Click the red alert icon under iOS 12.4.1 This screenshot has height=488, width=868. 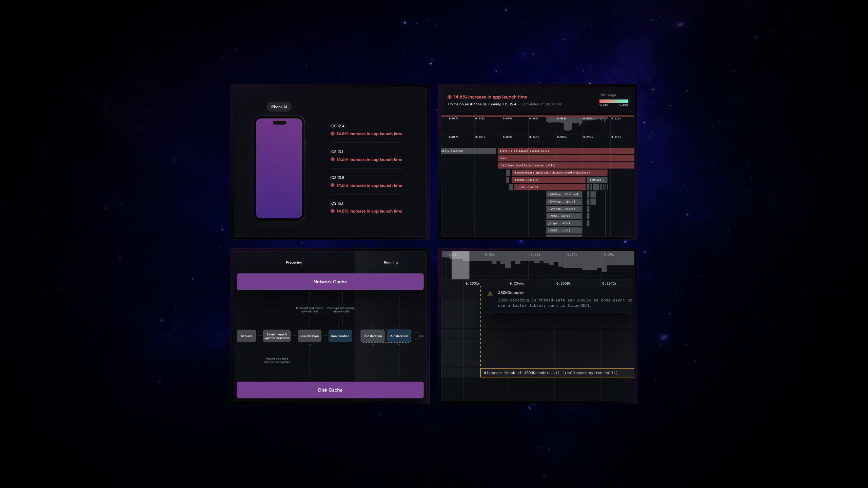(332, 134)
